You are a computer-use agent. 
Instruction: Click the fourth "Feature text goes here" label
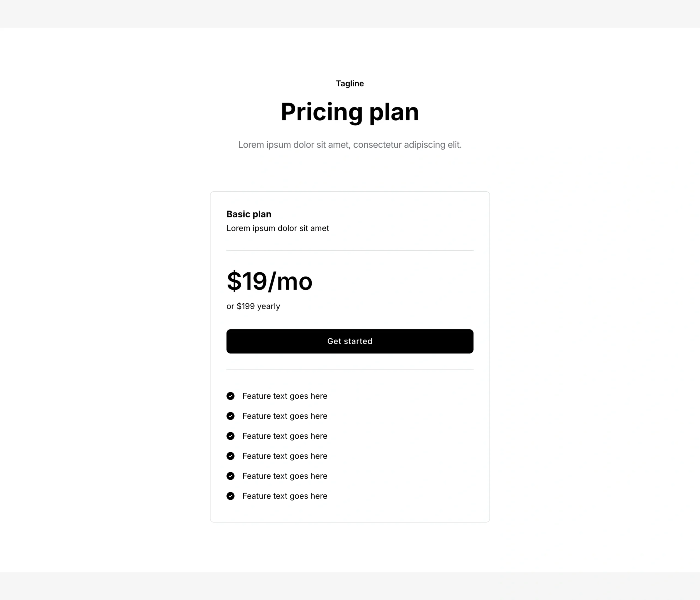(285, 456)
